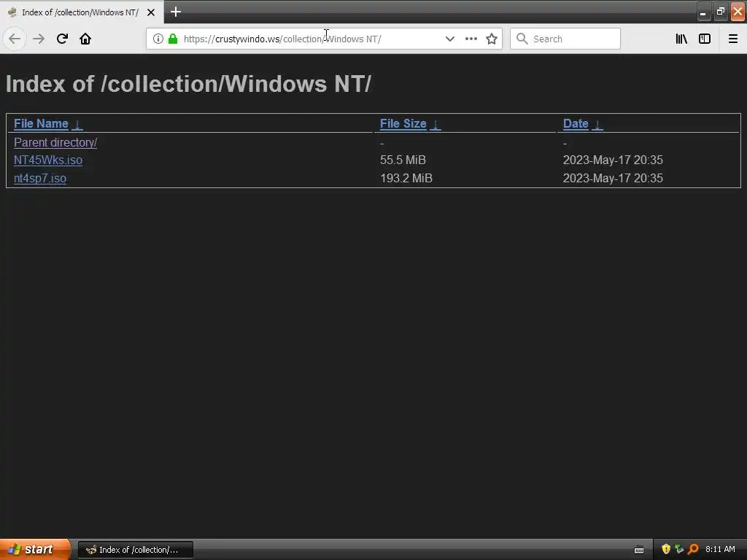This screenshot has width=747, height=560.
Task: Toggle the sidebar view icon
Action: (705, 39)
